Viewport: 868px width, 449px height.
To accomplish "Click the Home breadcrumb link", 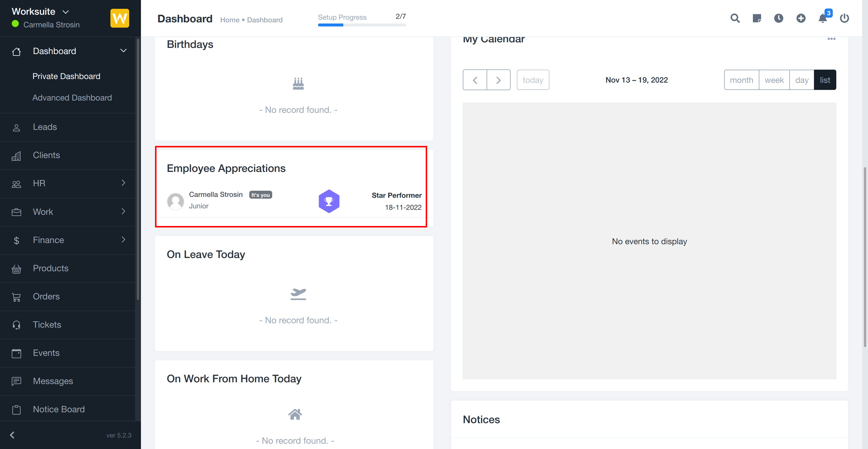I will (x=229, y=20).
